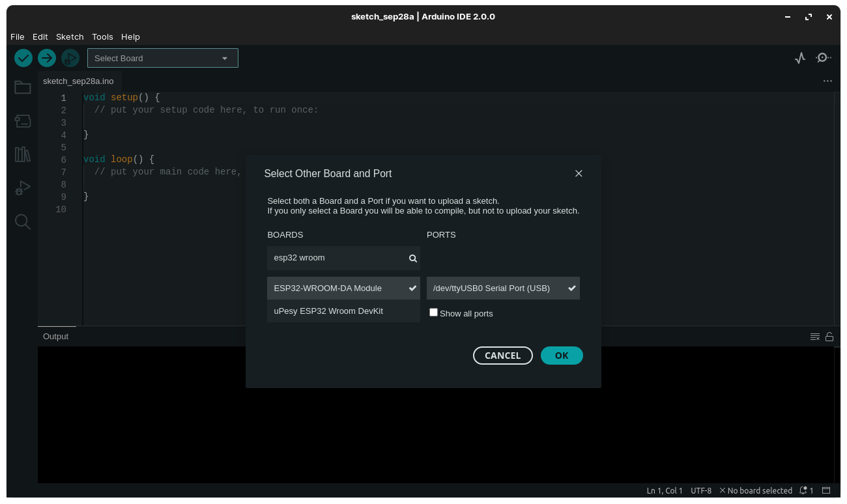Click the Upload arrow button

pos(47,58)
